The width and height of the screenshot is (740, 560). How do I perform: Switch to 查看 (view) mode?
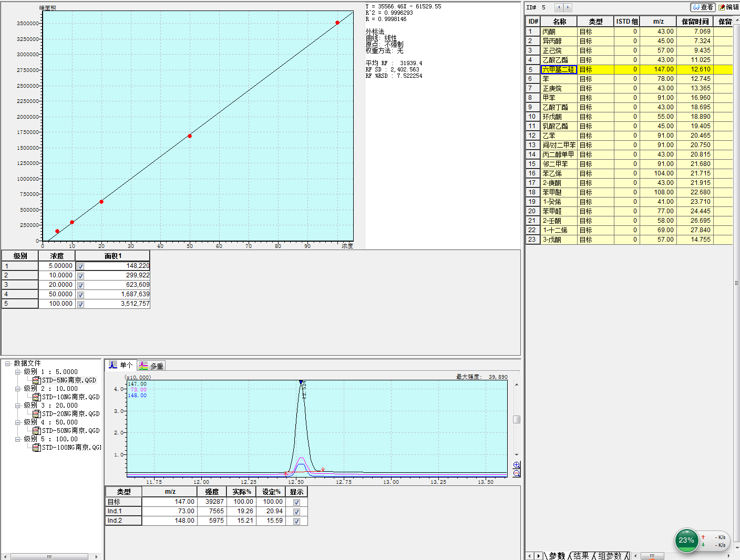click(x=703, y=7)
